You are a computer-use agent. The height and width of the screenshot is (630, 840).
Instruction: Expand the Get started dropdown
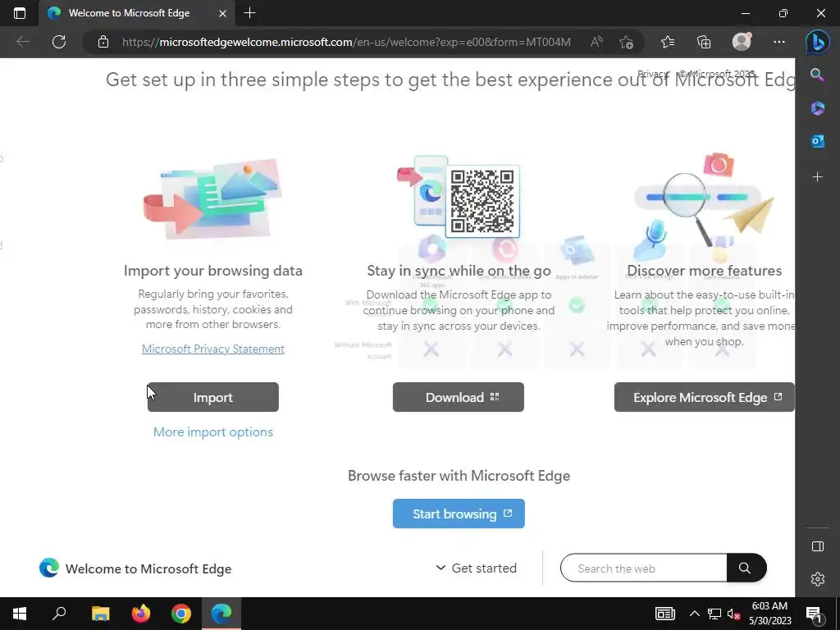tap(477, 568)
